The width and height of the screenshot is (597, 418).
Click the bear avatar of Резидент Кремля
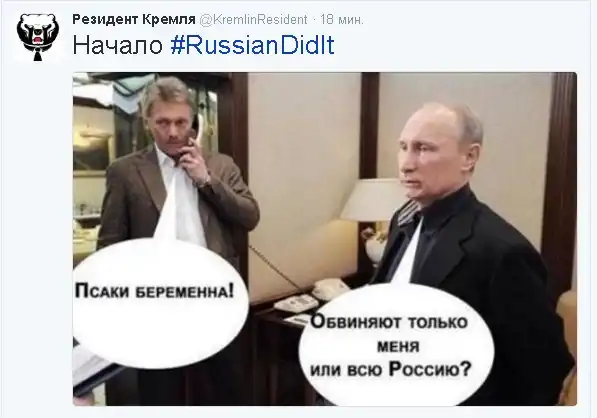coord(38,37)
